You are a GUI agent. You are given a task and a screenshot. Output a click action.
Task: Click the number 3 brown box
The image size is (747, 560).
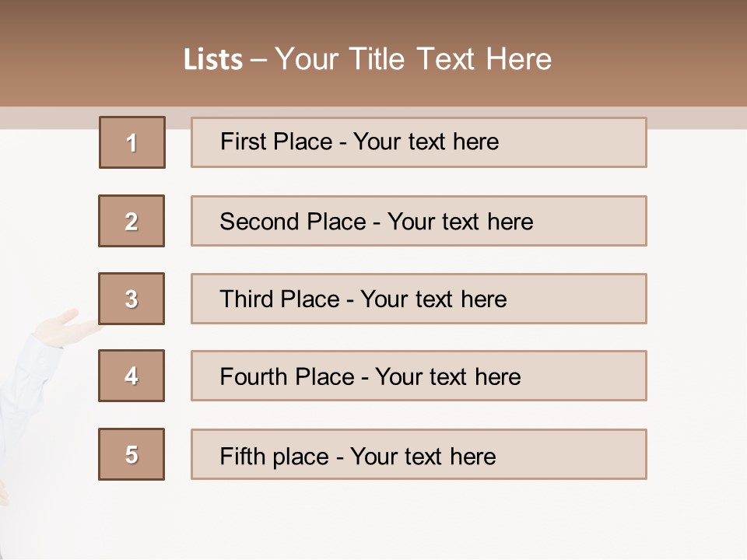132,299
